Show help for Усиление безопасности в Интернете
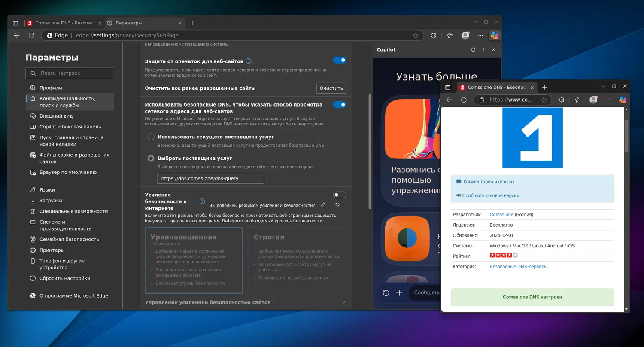644x347 pixels. pyautogui.click(x=202, y=201)
